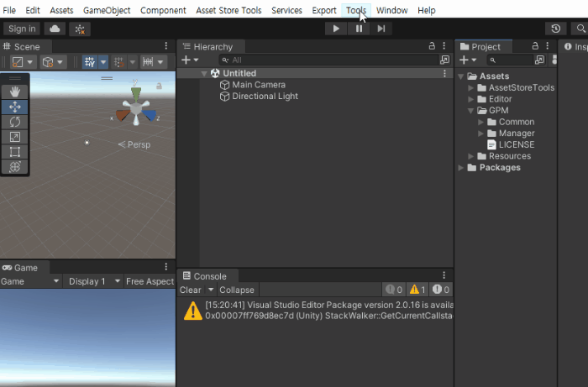Open the Game view mode dropdown

click(x=30, y=281)
